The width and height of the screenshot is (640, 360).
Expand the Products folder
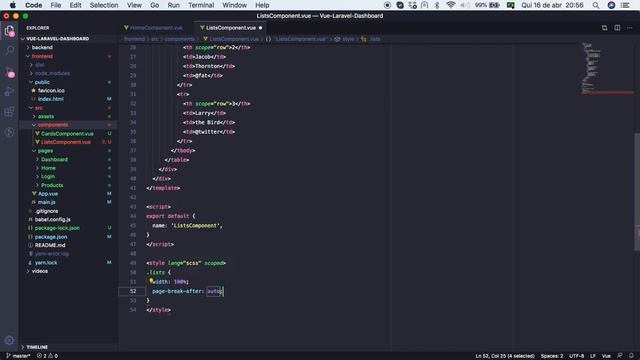coord(52,185)
